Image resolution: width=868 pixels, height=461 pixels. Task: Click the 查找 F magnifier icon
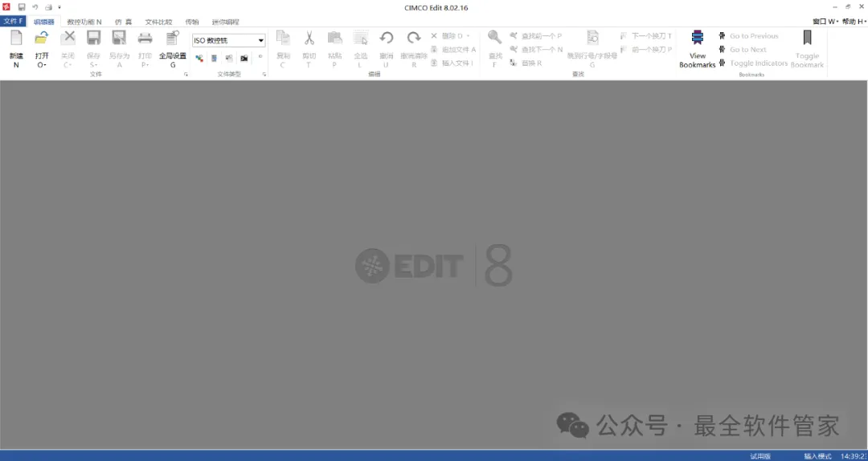coord(495,39)
